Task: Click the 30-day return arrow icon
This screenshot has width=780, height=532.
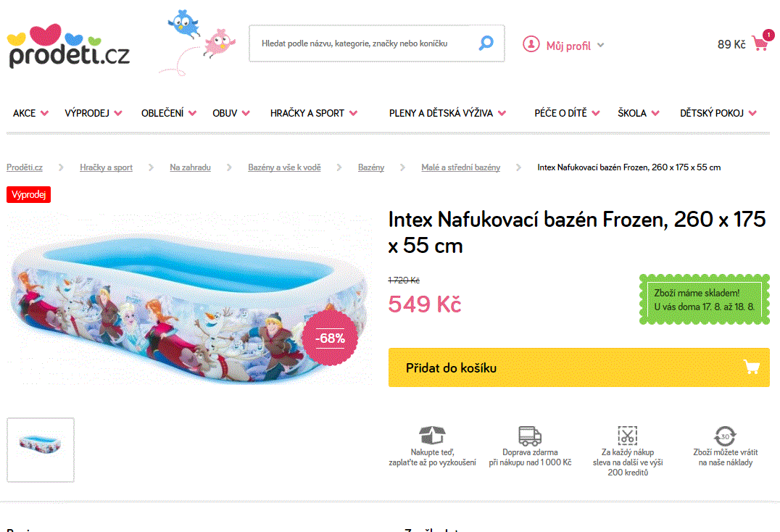Action: pyautogui.click(x=725, y=435)
